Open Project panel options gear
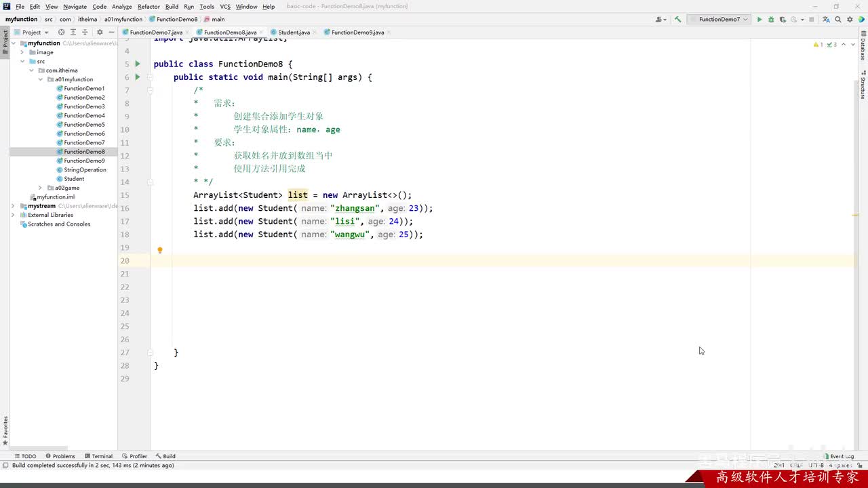Screen dimensions: 868x488 tap(100, 32)
